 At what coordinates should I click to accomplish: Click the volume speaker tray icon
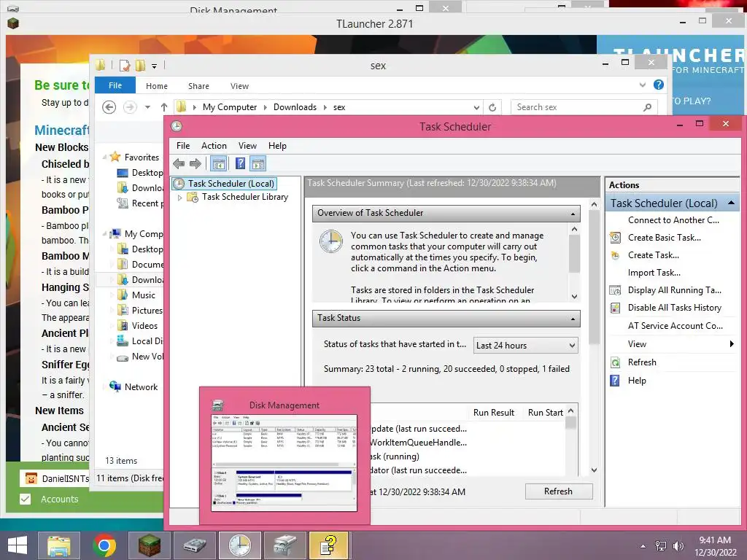coord(678,546)
